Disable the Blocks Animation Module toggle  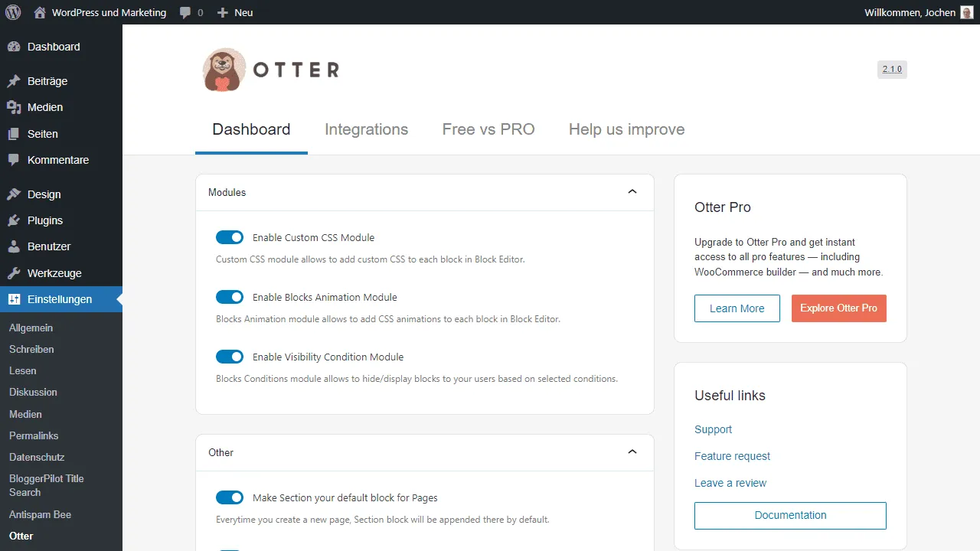tap(230, 297)
